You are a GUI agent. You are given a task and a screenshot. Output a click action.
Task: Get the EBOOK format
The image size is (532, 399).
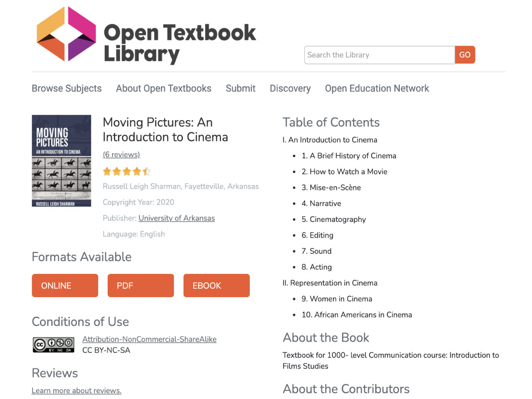pyautogui.click(x=217, y=286)
